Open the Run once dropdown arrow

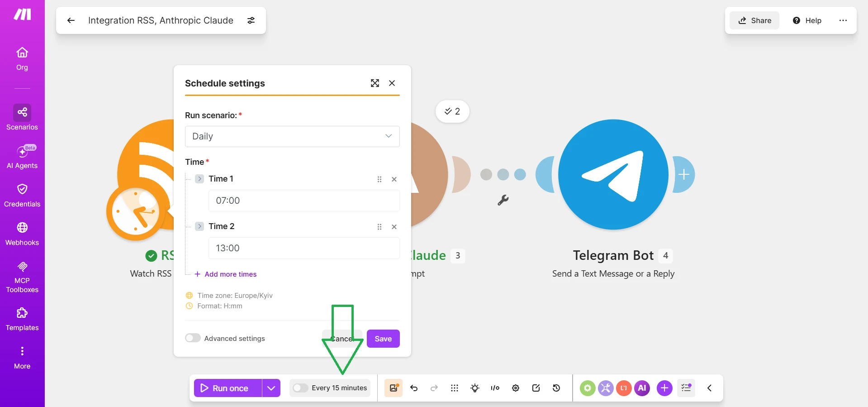[x=271, y=388]
